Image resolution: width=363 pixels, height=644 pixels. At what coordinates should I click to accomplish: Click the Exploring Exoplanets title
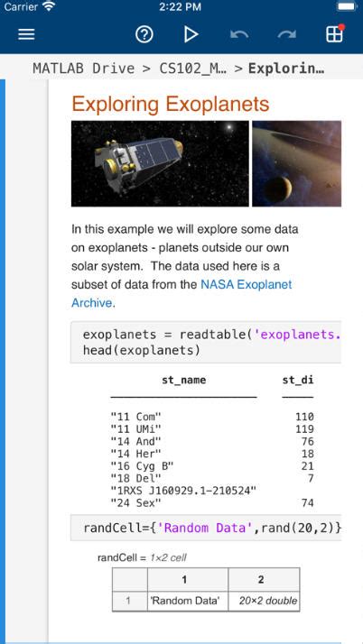click(170, 104)
